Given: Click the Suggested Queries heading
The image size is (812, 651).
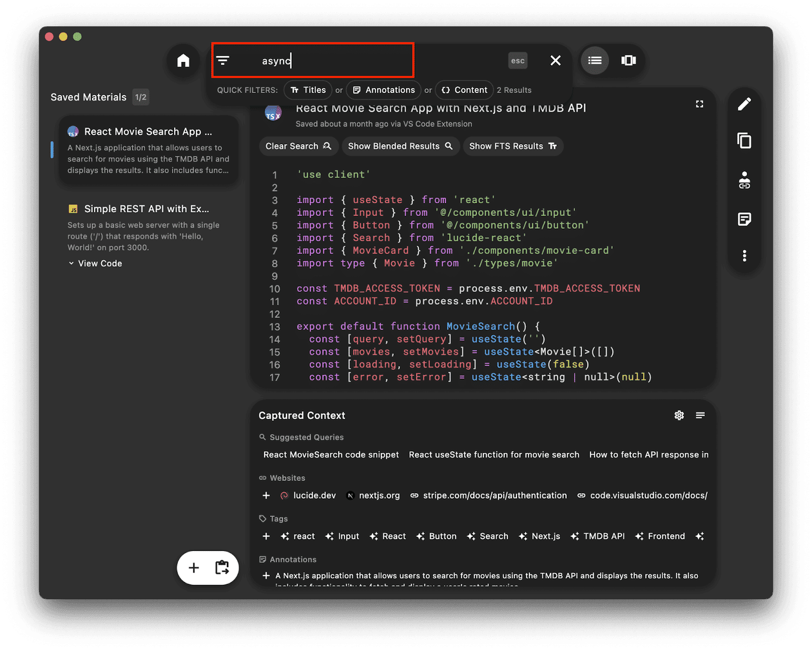Looking at the screenshot, I should tap(307, 437).
